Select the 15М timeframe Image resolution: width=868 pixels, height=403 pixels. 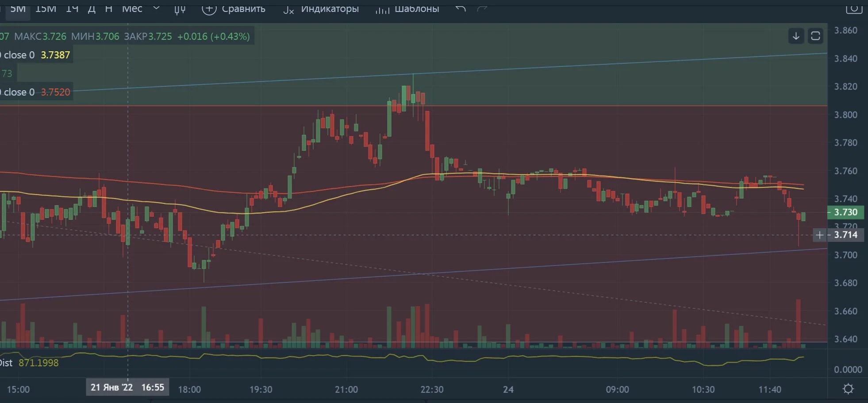(46, 9)
